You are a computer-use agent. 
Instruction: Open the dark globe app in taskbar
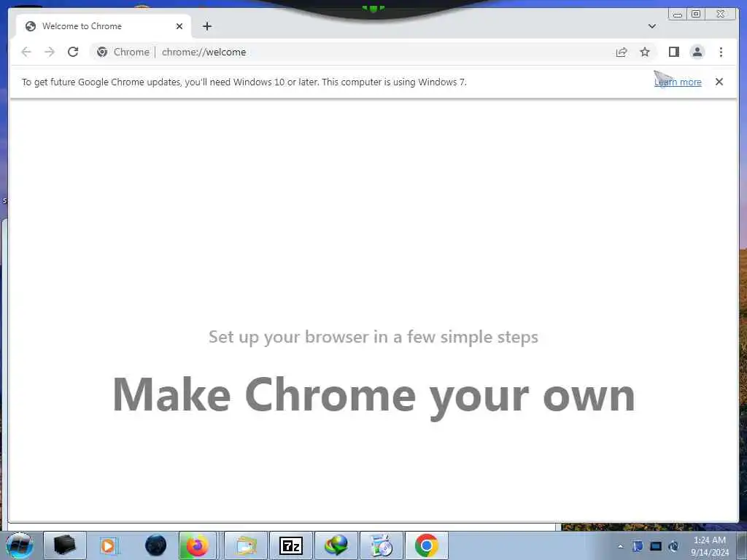[x=155, y=545]
